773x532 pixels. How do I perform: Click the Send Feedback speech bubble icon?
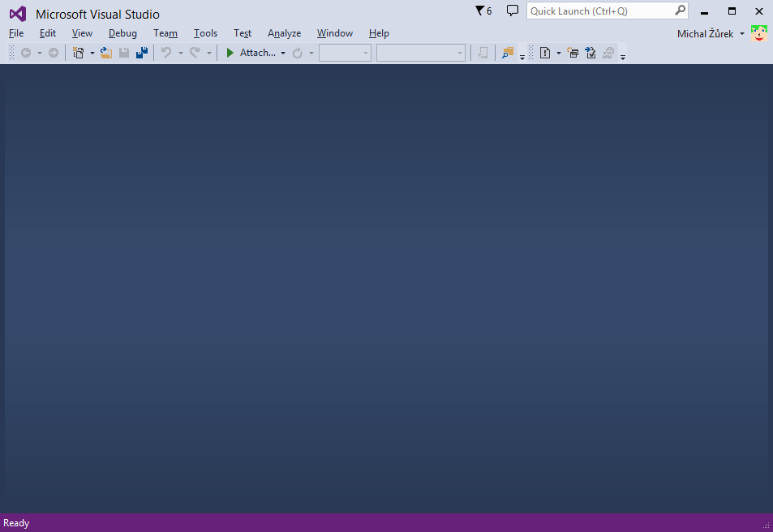512,11
